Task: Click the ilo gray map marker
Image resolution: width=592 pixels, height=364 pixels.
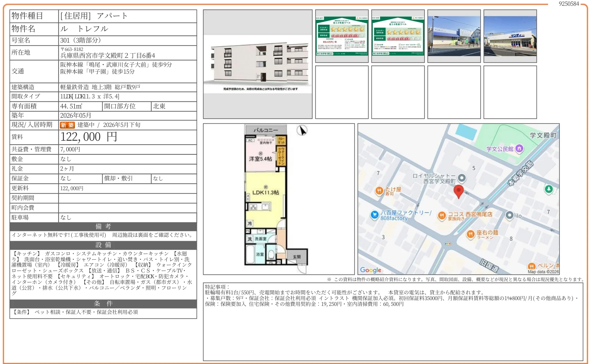Action: point(509,215)
